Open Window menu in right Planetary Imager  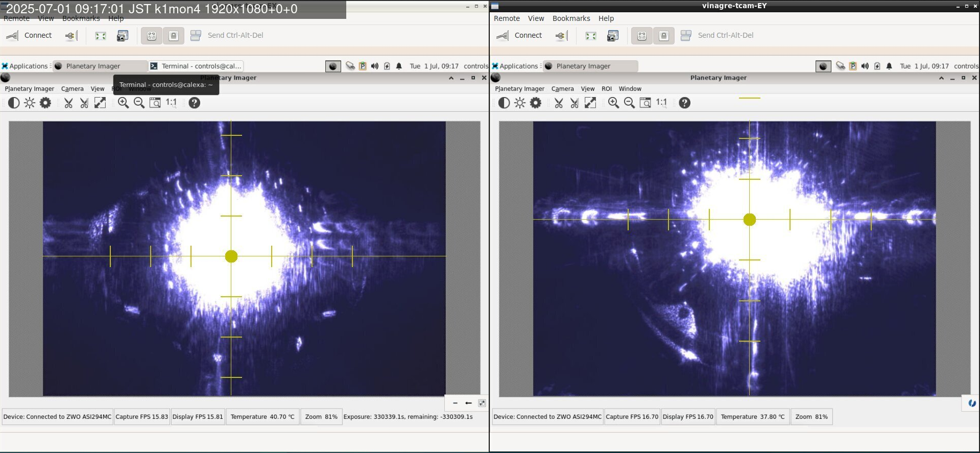tap(630, 89)
